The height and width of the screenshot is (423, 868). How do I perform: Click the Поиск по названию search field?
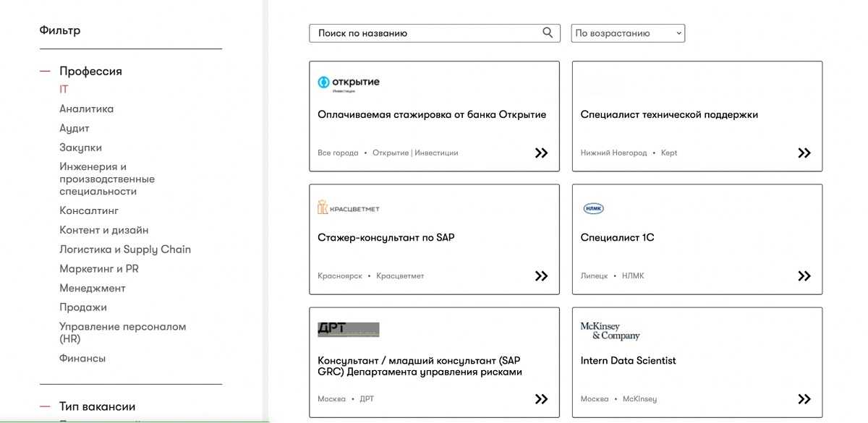click(x=427, y=33)
